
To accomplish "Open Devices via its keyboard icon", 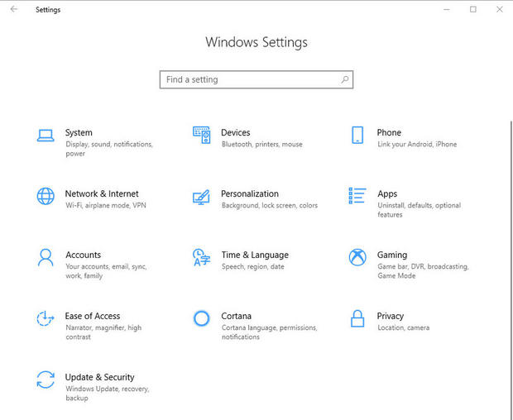I will click(201, 133).
